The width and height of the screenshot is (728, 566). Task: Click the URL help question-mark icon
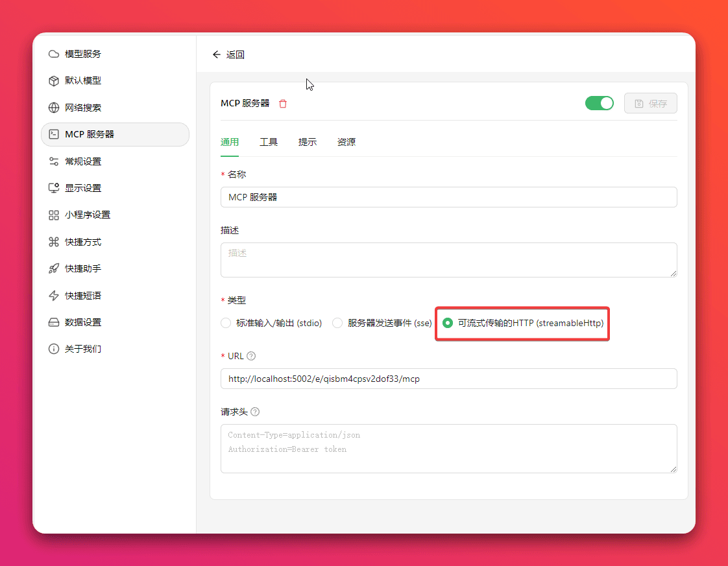pyautogui.click(x=251, y=356)
